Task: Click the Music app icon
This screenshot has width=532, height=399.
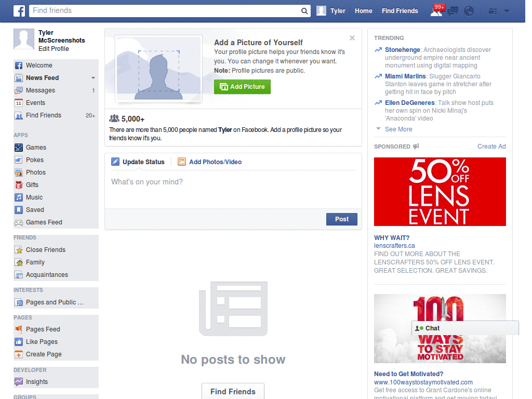Action: pos(19,197)
